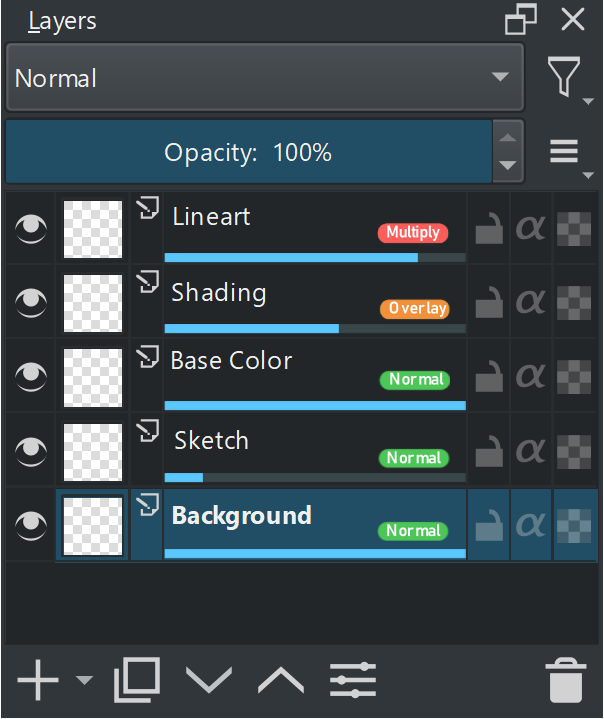The height and width of the screenshot is (719, 604).
Task: Open the layer filter funnel menu
Action: tap(567, 77)
